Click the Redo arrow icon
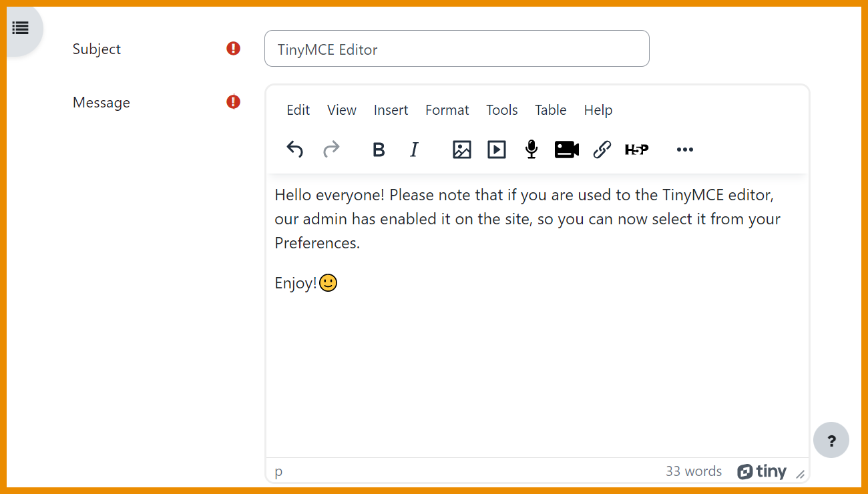 331,150
